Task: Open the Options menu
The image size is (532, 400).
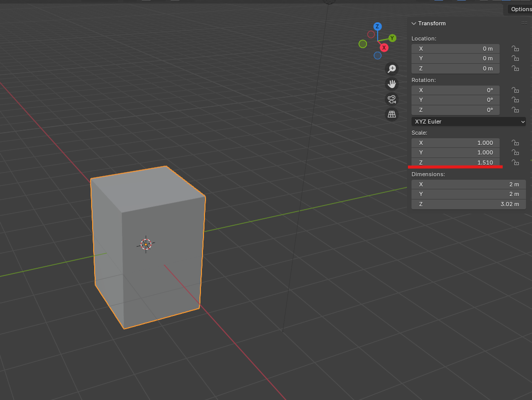Action: coord(521,9)
